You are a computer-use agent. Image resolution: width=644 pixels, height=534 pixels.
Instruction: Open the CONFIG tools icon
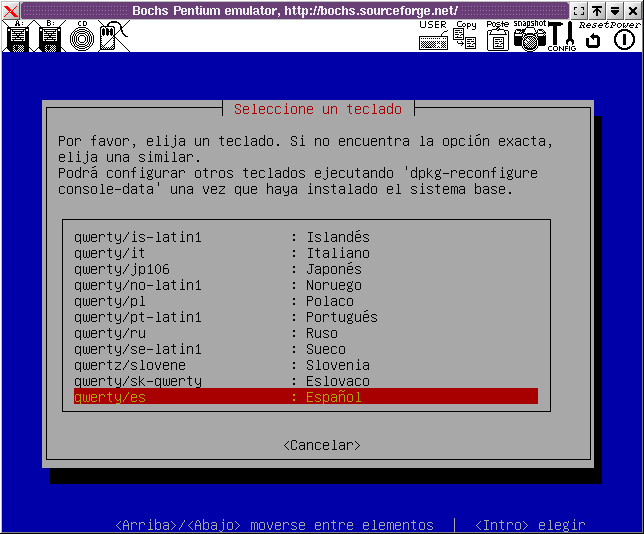[561, 37]
